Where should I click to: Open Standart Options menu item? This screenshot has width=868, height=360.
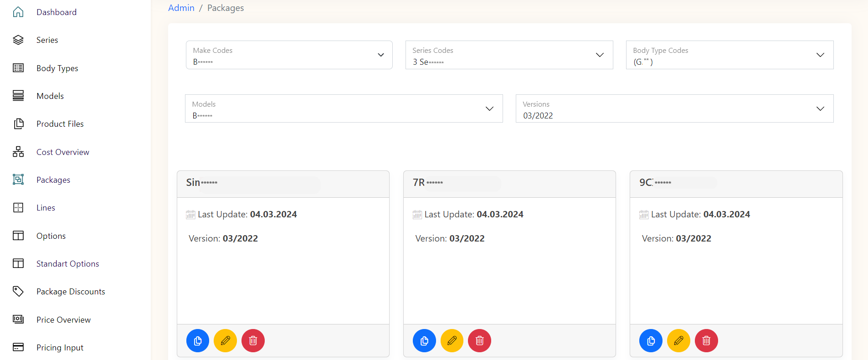pos(68,264)
